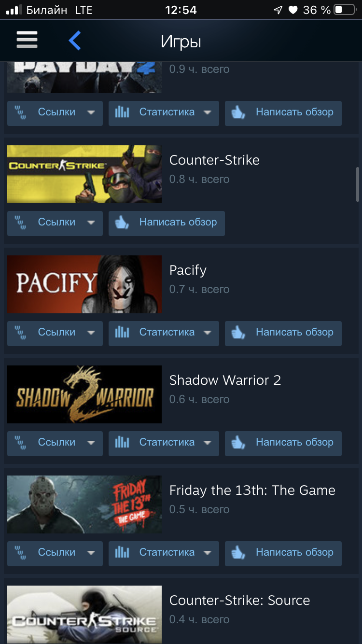362x644 pixels.
Task: Tap the blue back arrow
Action: pos(75,41)
